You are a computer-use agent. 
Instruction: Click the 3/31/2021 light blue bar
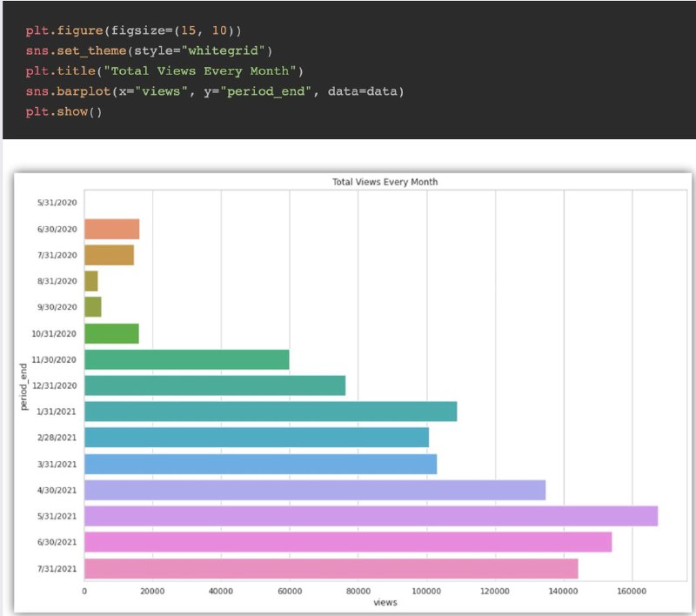pyautogui.click(x=260, y=465)
